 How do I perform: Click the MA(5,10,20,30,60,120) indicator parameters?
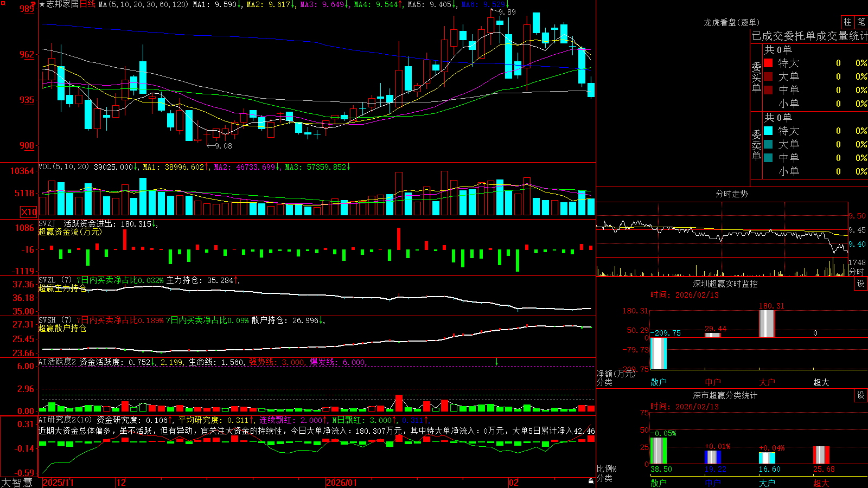pos(144,4)
